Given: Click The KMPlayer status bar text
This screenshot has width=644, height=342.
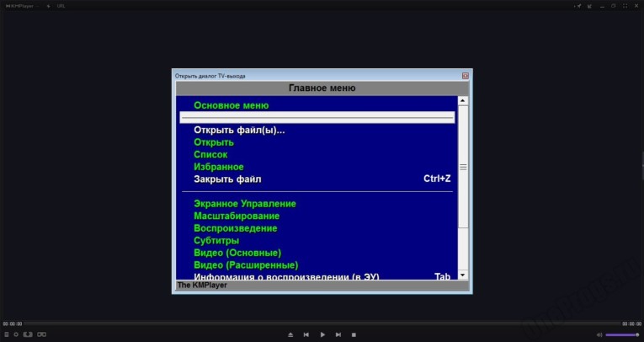Looking at the screenshot, I should point(202,285).
